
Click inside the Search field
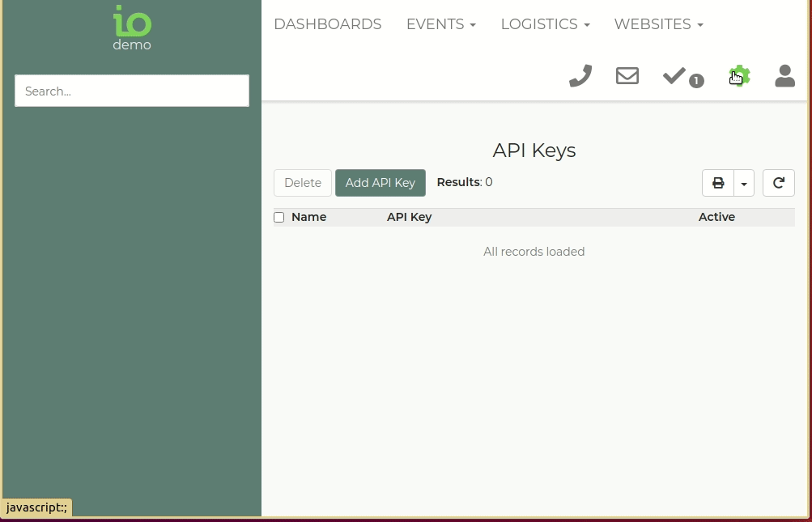tap(131, 91)
